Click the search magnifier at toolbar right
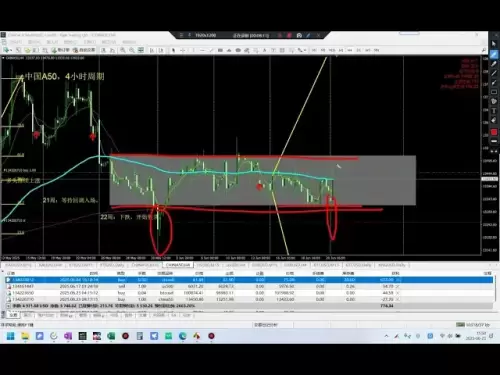The height and width of the screenshot is (375, 500). (x=484, y=50)
